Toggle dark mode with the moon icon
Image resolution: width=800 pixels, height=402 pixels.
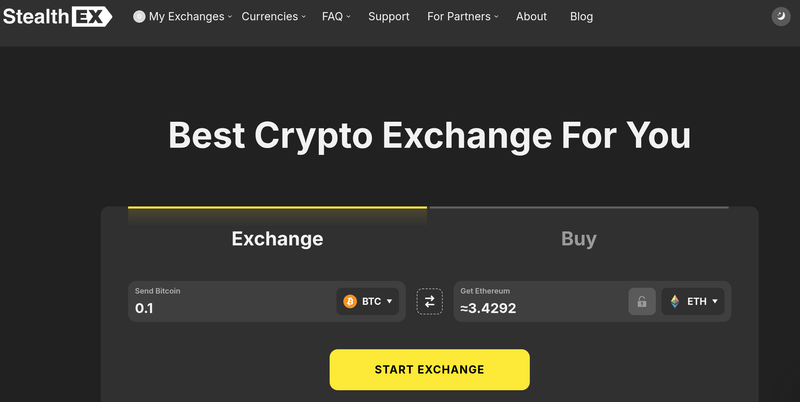pyautogui.click(x=781, y=16)
